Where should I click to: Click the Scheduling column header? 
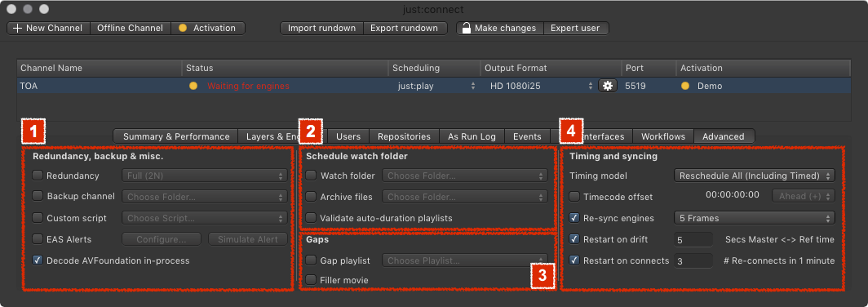pos(435,68)
